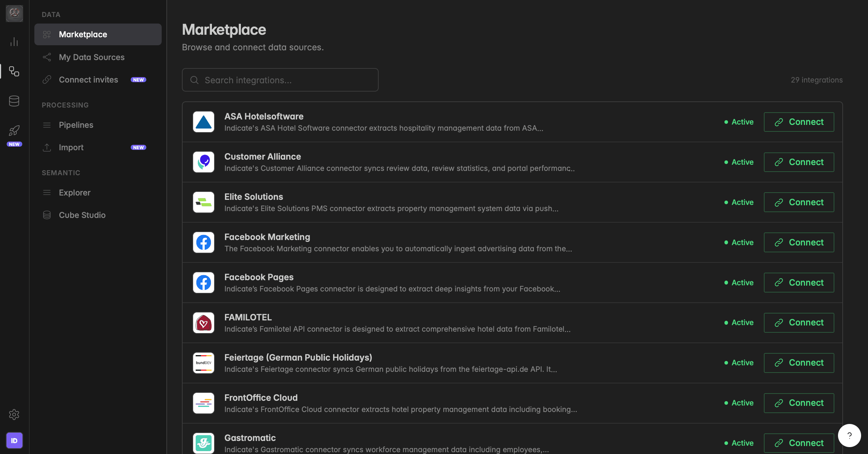Click the Active status for ASA Hotelsoftware

click(x=739, y=122)
